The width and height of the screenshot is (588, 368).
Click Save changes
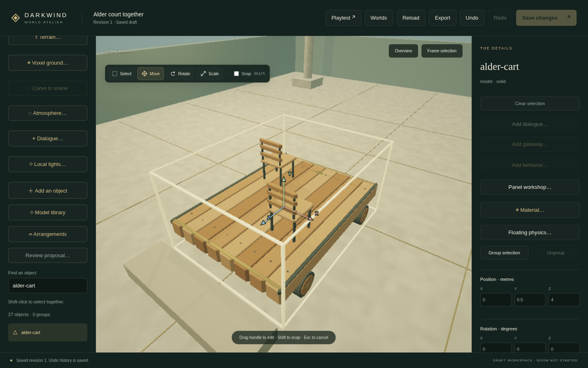546,18
